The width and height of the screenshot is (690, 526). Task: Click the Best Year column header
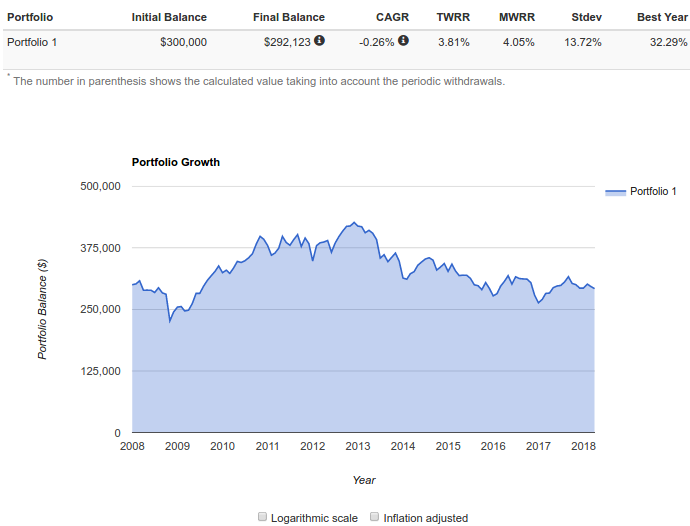[x=662, y=17]
